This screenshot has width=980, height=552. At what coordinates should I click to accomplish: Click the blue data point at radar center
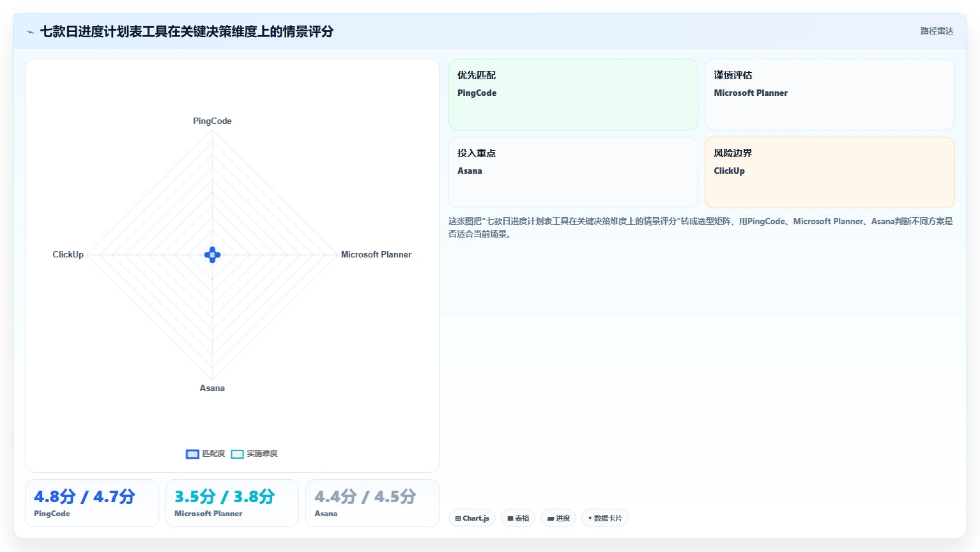[212, 255]
